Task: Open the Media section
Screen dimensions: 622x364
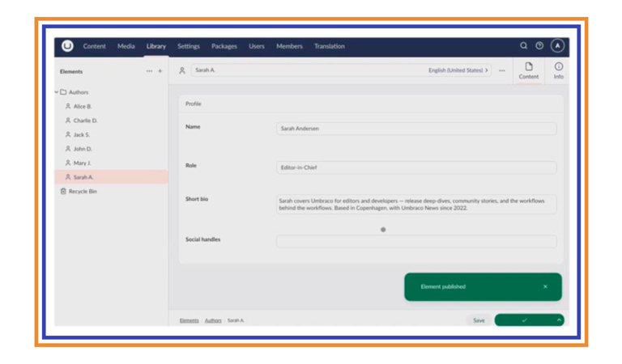Action: point(126,46)
